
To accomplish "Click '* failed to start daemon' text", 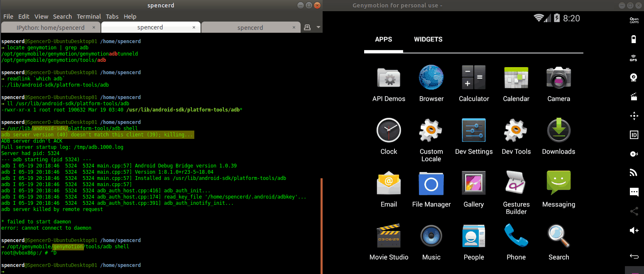I will [x=36, y=222].
